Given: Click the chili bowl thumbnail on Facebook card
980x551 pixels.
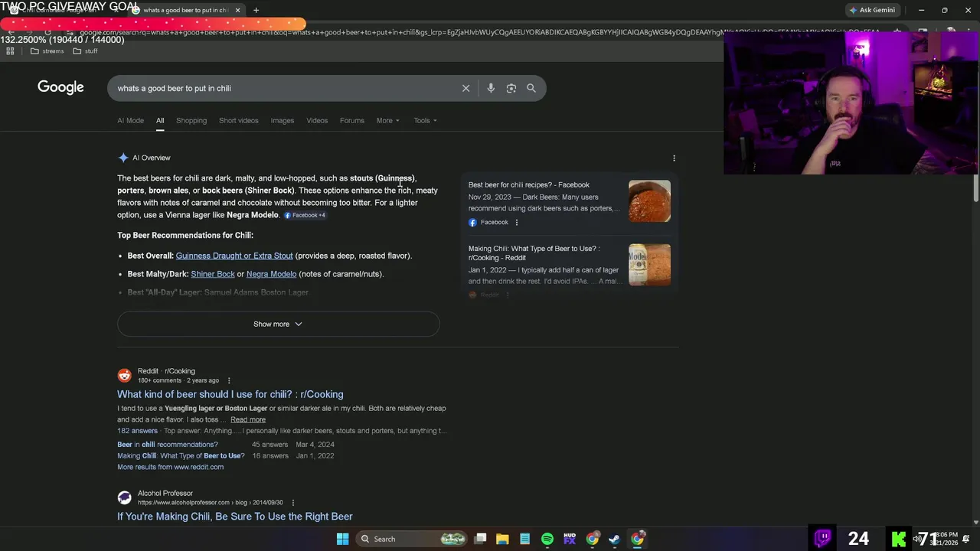Looking at the screenshot, I should tap(649, 201).
